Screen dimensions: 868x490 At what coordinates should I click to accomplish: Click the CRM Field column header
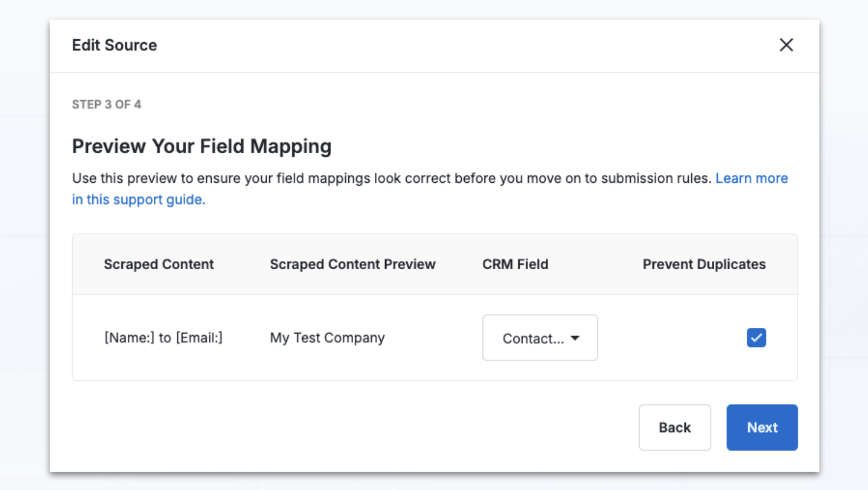(515, 265)
